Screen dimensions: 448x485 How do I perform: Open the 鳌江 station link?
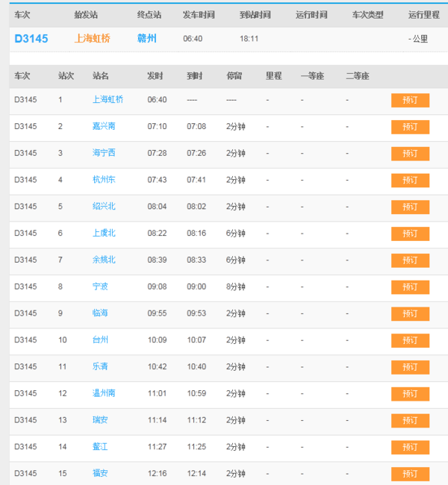pos(100,447)
